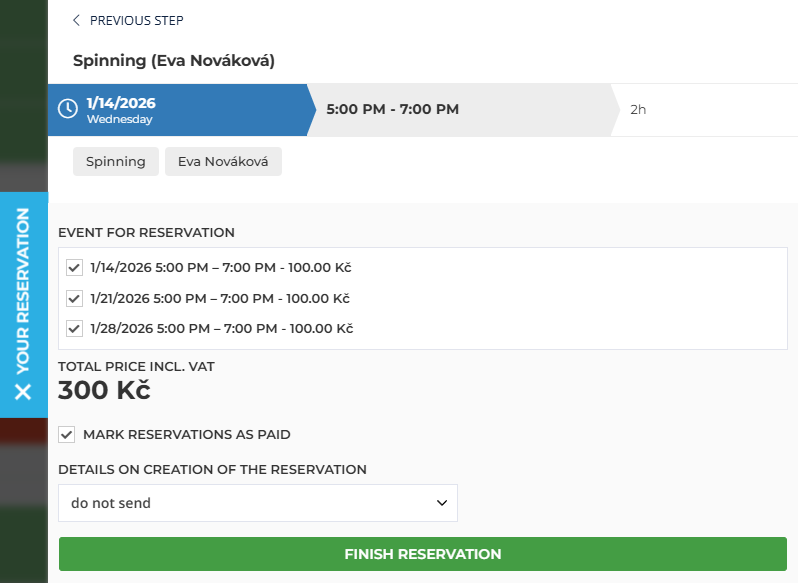
Task: Click the 300 Kč total price
Action: pos(104,390)
